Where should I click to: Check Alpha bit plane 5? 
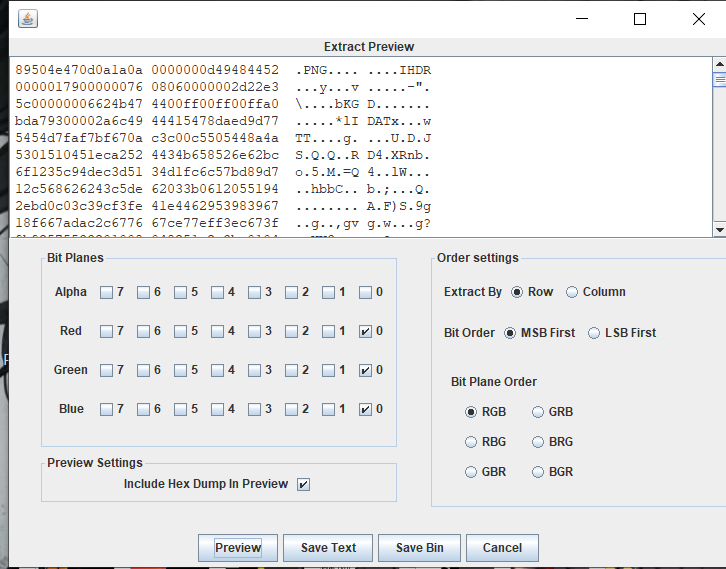(181, 292)
